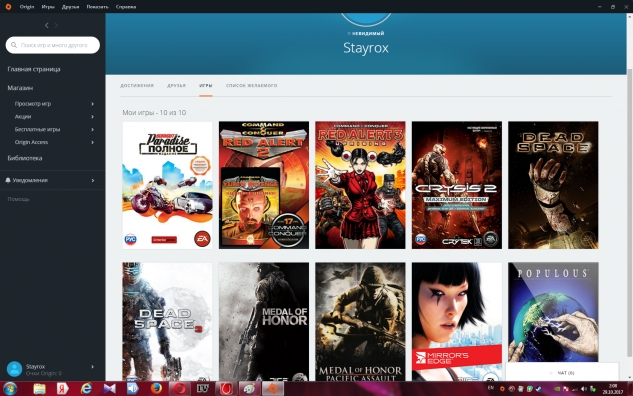The height and width of the screenshot is (396, 633).
Task: Open Firefox from the Windows taskbar
Action: point(156,389)
